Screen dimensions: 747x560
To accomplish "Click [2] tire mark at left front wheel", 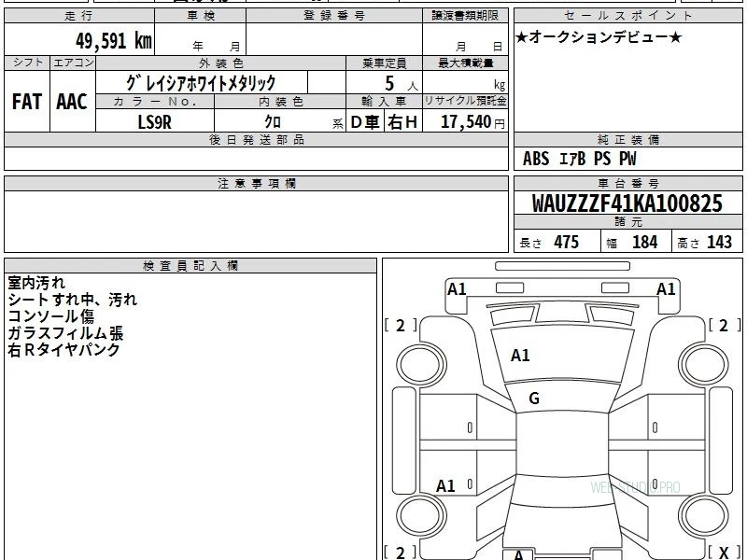I will click(x=401, y=326).
